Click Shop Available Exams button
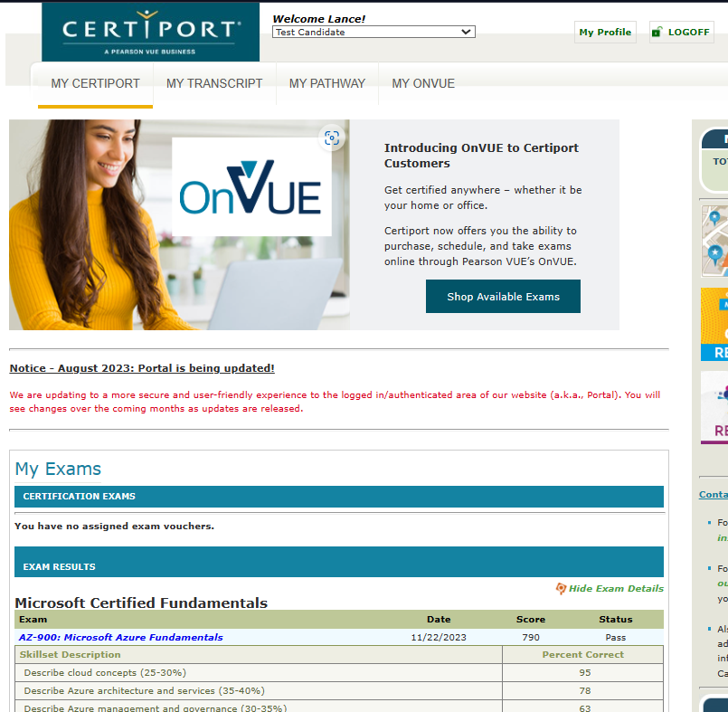 (x=503, y=297)
